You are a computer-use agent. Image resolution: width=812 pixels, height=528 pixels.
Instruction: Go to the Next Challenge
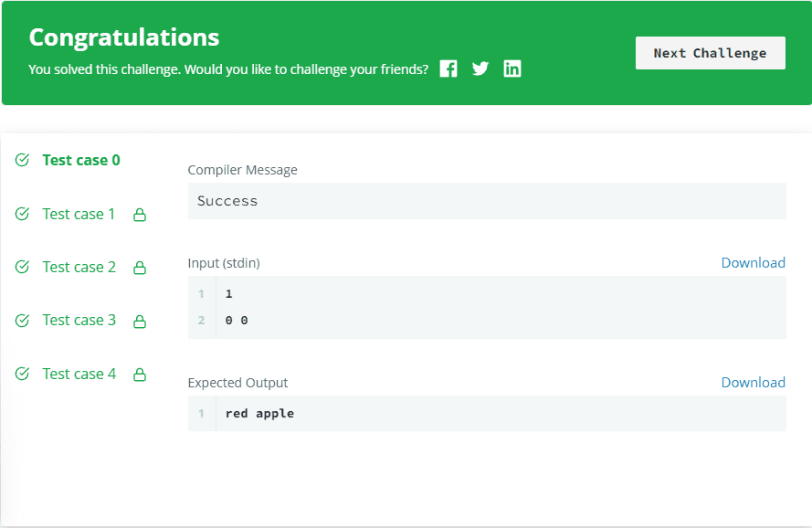[x=710, y=53]
